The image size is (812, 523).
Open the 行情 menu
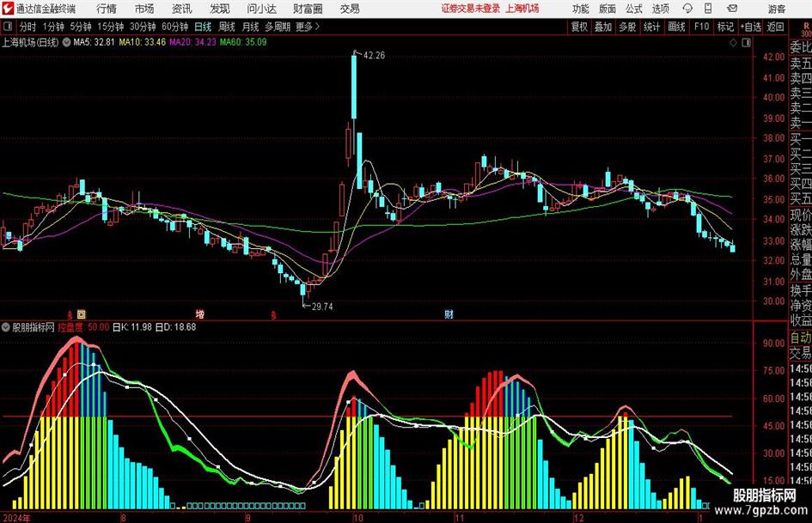pyautogui.click(x=107, y=9)
